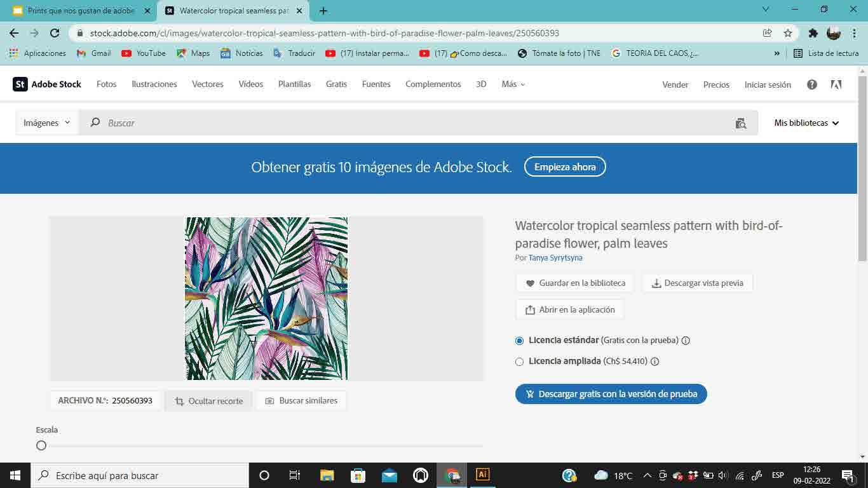Click Iniciar sesión link
This screenshot has width=868, height=488.
point(768,85)
